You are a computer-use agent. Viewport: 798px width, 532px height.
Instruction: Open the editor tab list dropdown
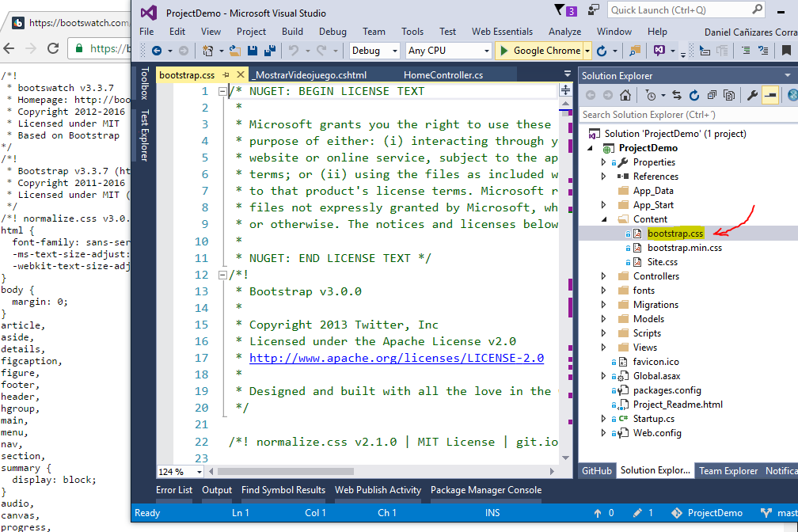pos(568,74)
